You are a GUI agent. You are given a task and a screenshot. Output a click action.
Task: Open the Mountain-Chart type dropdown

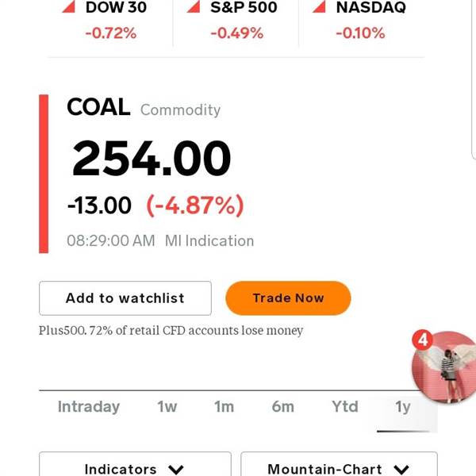(x=339, y=464)
